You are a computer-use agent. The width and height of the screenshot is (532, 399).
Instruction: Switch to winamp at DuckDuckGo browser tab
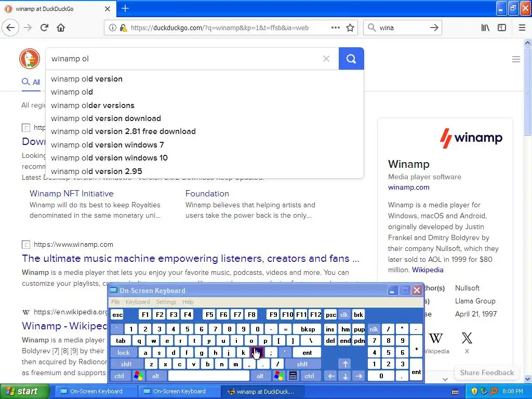[x=58, y=9]
